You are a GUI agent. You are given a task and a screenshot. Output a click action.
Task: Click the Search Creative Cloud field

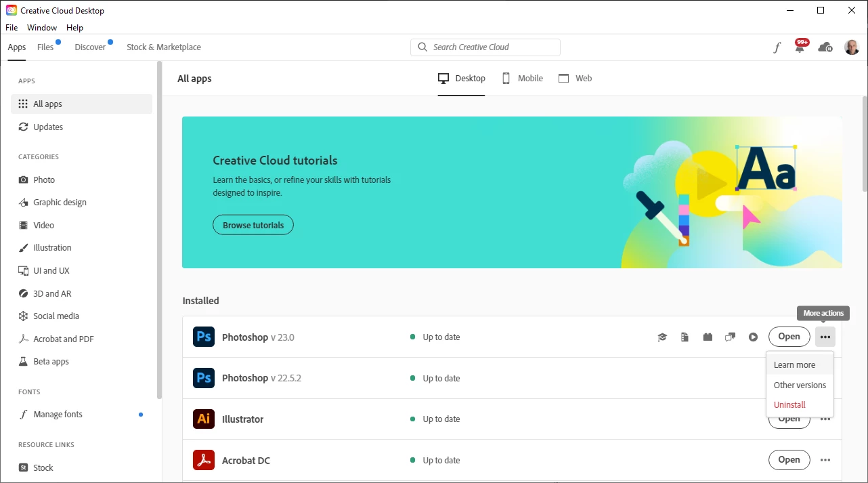click(485, 47)
